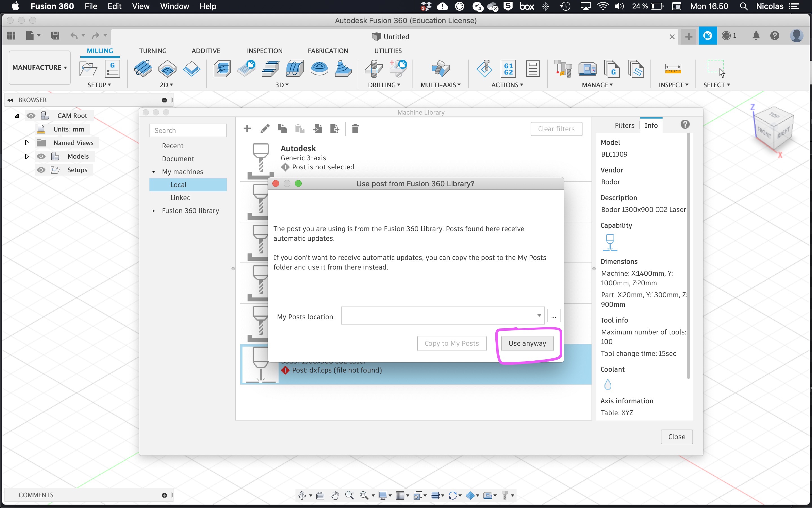Select Linked under My machines
Screen dimensions: 812x508
pyautogui.click(x=180, y=198)
